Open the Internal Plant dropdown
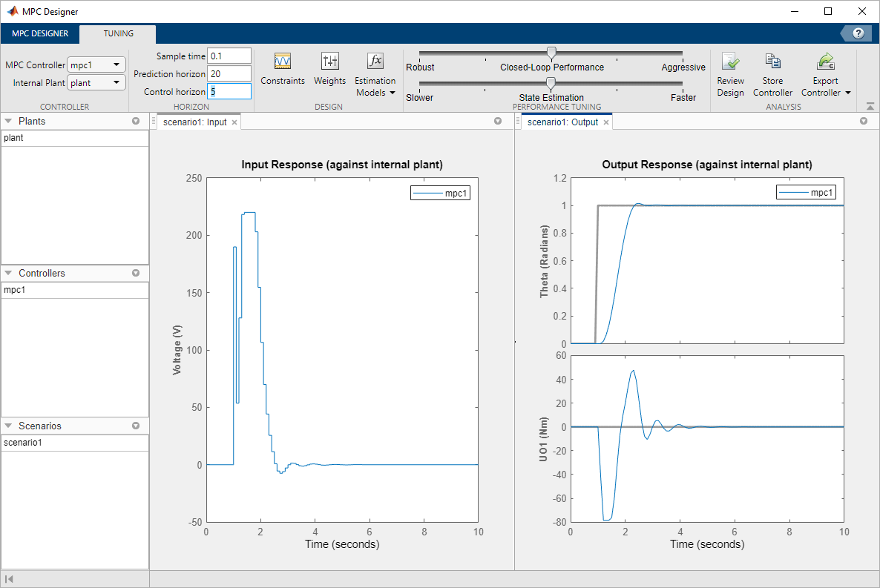The width and height of the screenshot is (880, 588). tap(96, 83)
